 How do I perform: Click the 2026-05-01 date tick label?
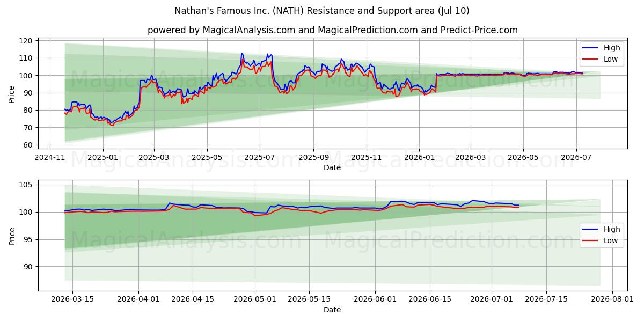(255, 300)
